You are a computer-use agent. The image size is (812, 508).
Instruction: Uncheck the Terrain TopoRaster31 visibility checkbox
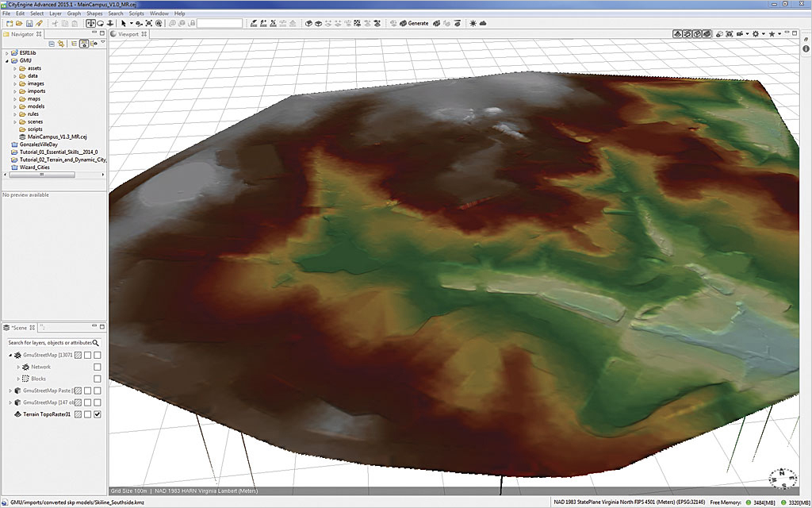98,414
